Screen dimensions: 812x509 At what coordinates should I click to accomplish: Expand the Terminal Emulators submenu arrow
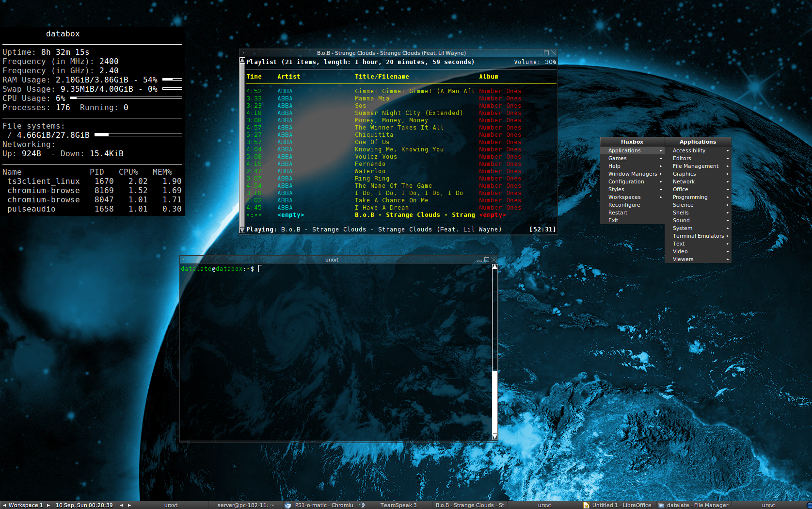tap(727, 236)
